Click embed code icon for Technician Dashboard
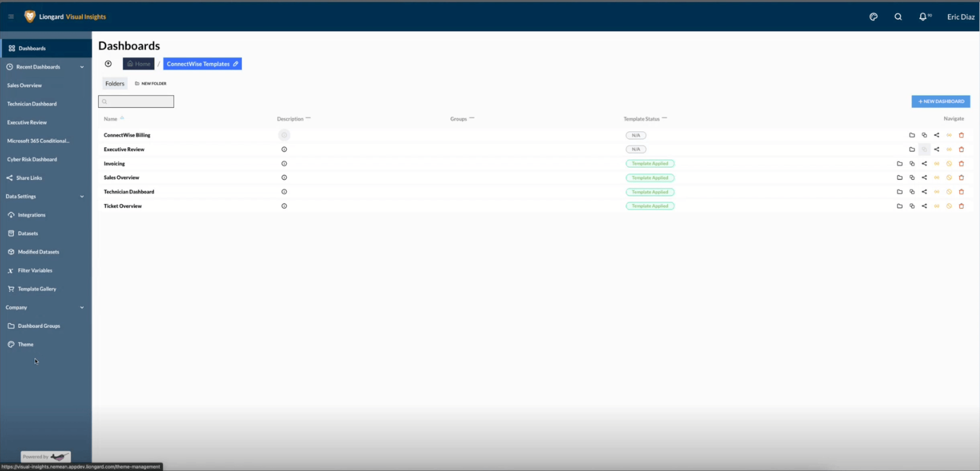Image resolution: width=980 pixels, height=471 pixels. (x=937, y=192)
